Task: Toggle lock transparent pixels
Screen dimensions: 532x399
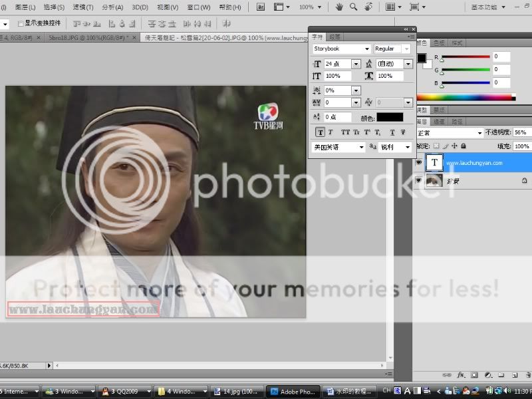Action: pos(436,146)
